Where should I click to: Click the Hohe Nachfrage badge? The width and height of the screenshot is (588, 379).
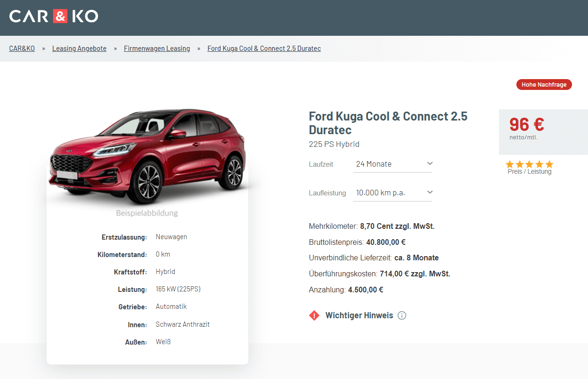(x=544, y=85)
